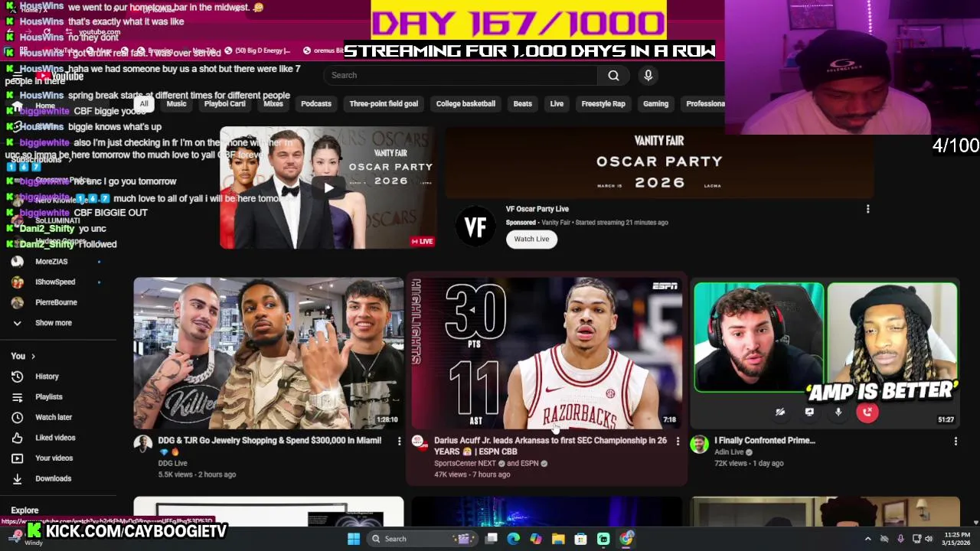The height and width of the screenshot is (551, 980).
Task: Click the YouTube search magnifier button
Action: (613, 75)
